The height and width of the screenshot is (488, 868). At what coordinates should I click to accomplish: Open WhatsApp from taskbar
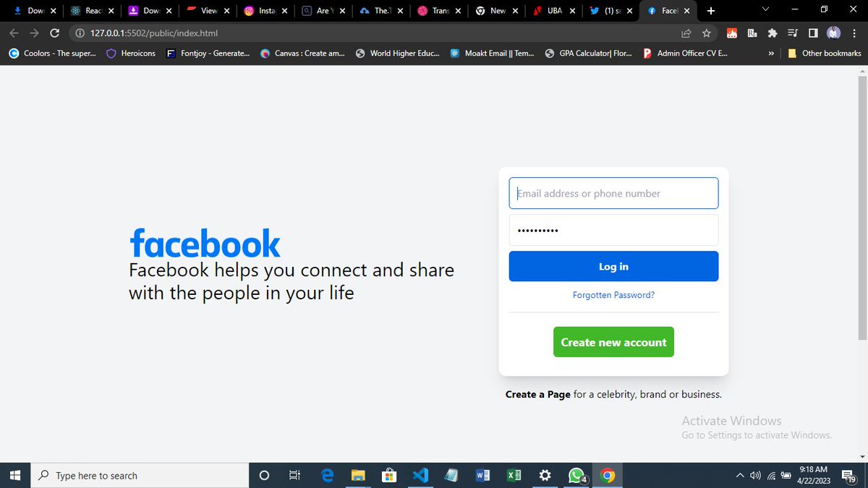tap(576, 476)
